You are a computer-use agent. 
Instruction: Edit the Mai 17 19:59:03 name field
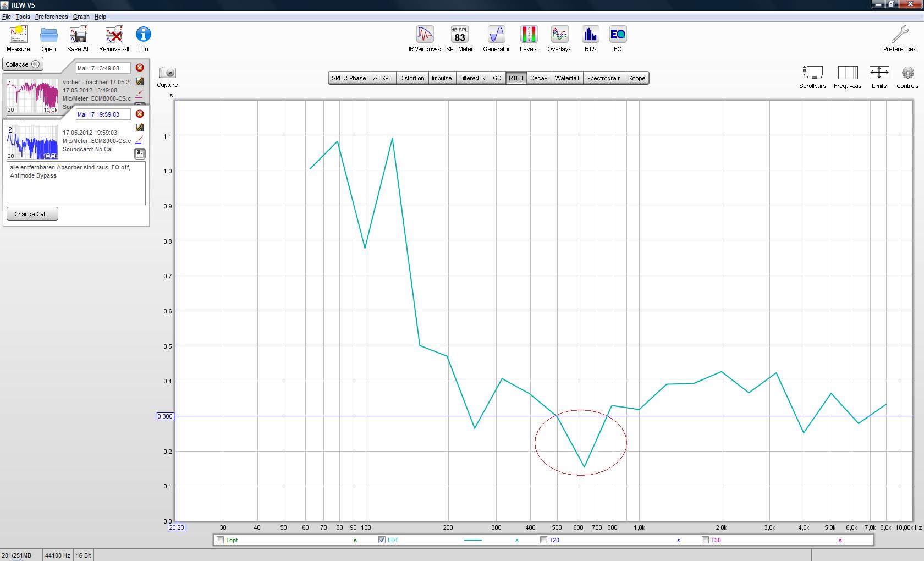click(103, 114)
